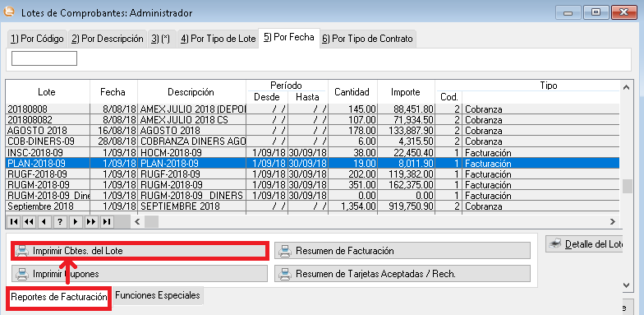The height and width of the screenshot is (315, 644).
Task: Click printer icon on Detalle del Lote
Action: 555,243
